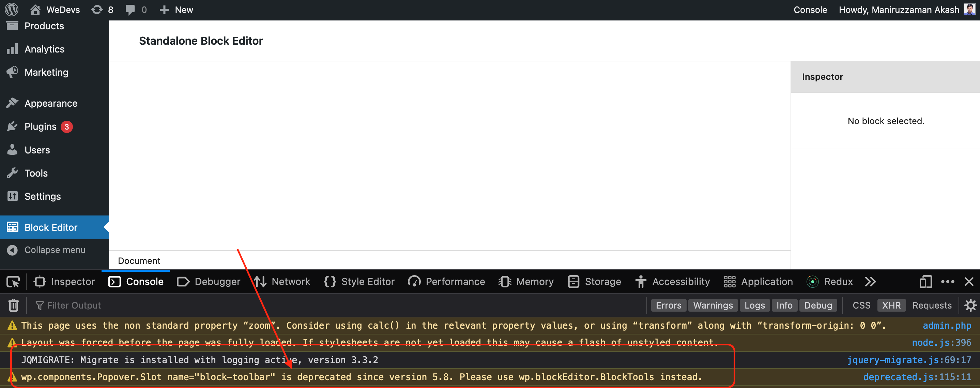Open comments bubble showing 0
This screenshot has width=980, height=388.
[x=135, y=10]
